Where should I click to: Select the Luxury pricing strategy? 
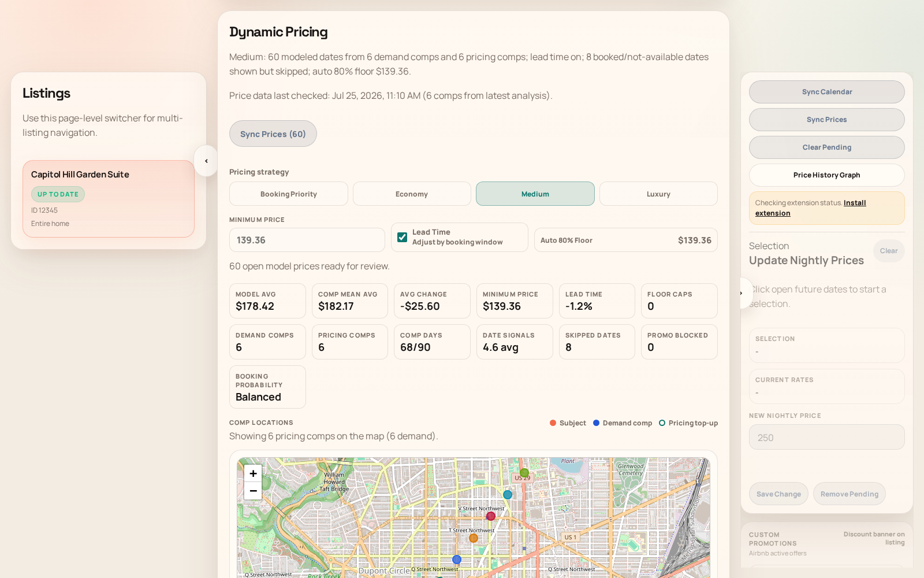tap(658, 194)
